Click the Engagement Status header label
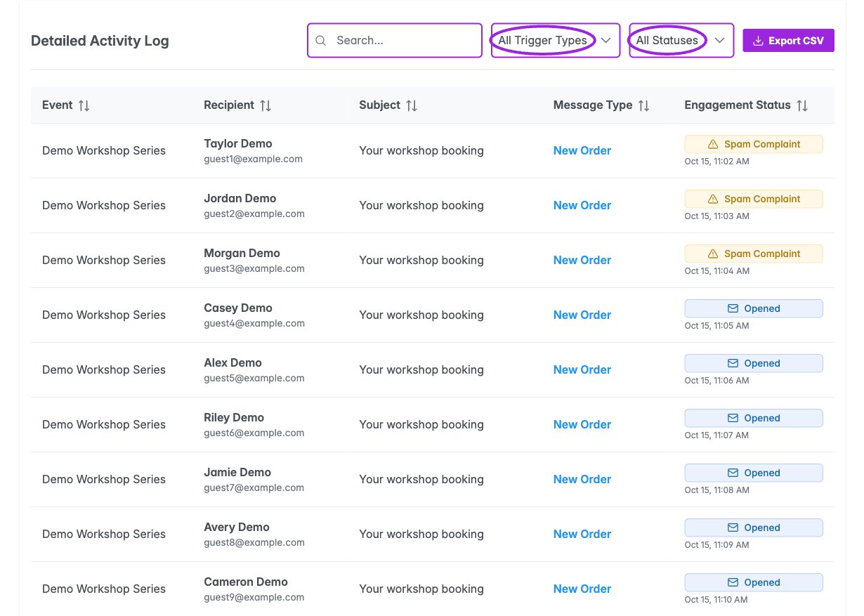The width and height of the screenshot is (864, 616). [x=738, y=105]
